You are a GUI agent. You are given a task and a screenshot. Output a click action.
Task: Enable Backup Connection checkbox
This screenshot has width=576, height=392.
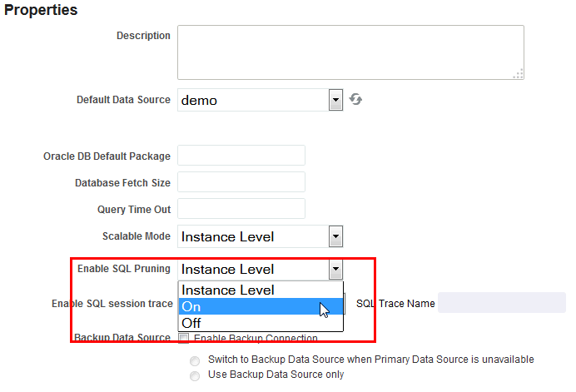coord(184,338)
